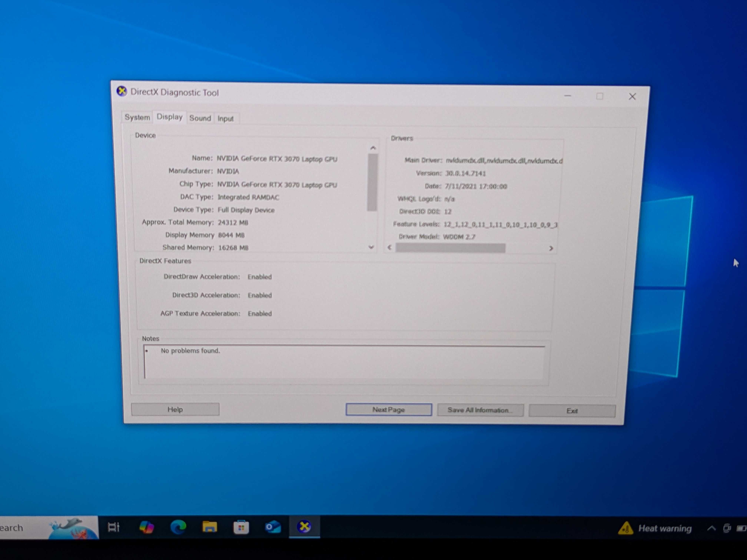The height and width of the screenshot is (560, 747).
Task: Go to Next Page
Action: point(389,409)
